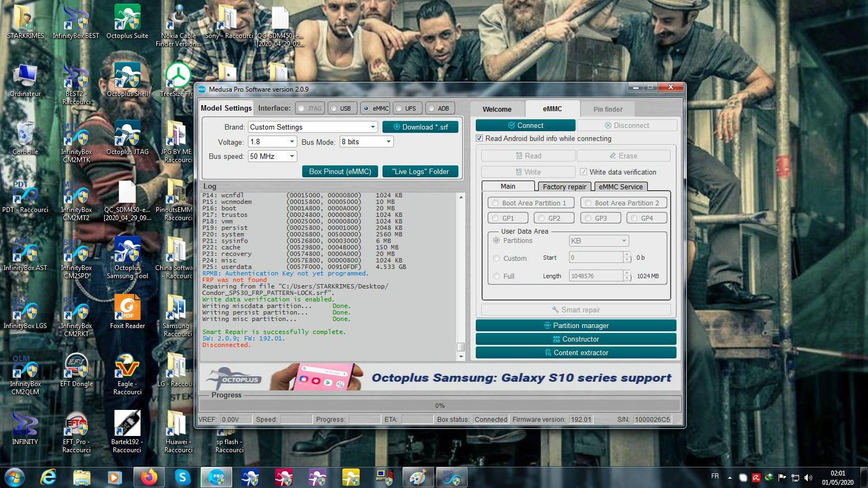Open Firefox from the taskbar
The image size is (868, 488).
(150, 477)
